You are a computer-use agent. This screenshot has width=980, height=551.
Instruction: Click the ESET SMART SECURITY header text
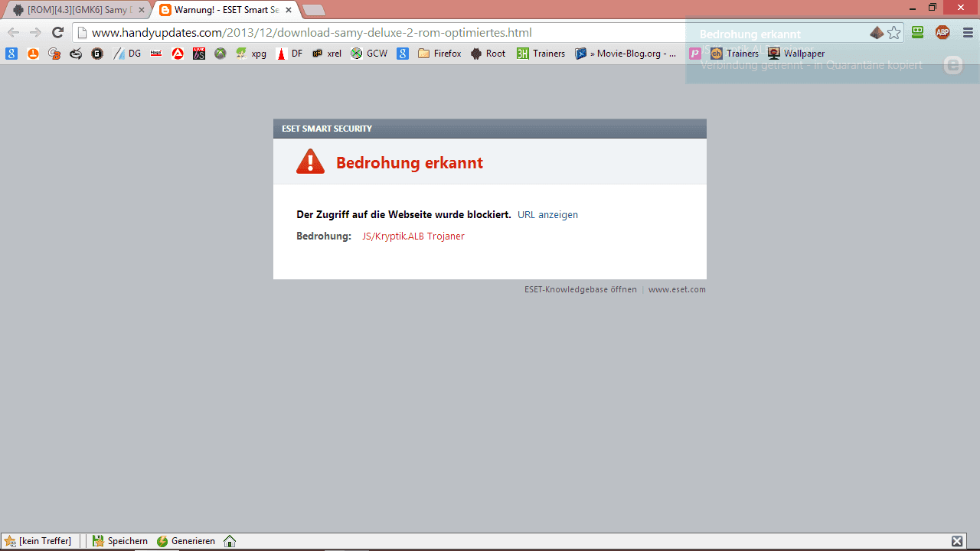pyautogui.click(x=327, y=129)
